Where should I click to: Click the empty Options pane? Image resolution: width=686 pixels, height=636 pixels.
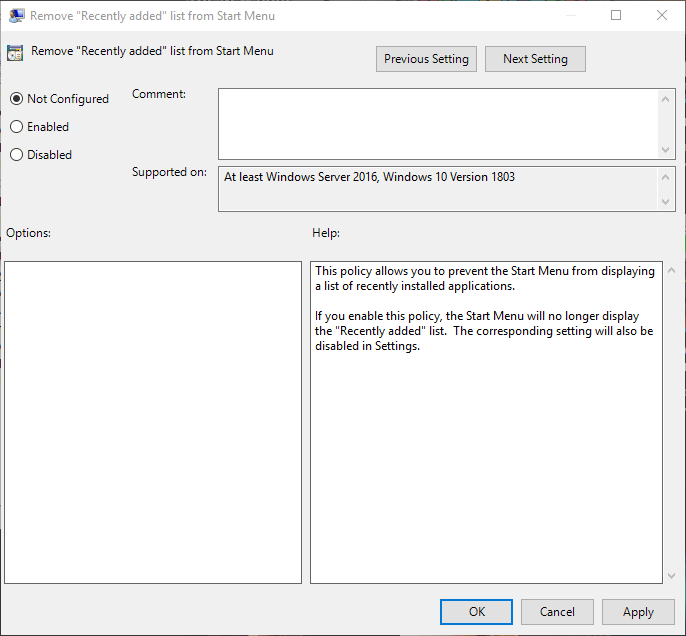pos(153,423)
